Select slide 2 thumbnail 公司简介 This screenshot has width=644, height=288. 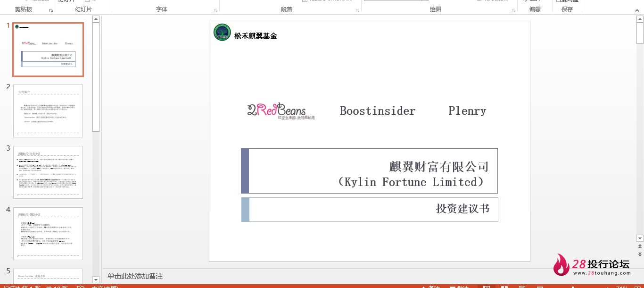(x=48, y=111)
